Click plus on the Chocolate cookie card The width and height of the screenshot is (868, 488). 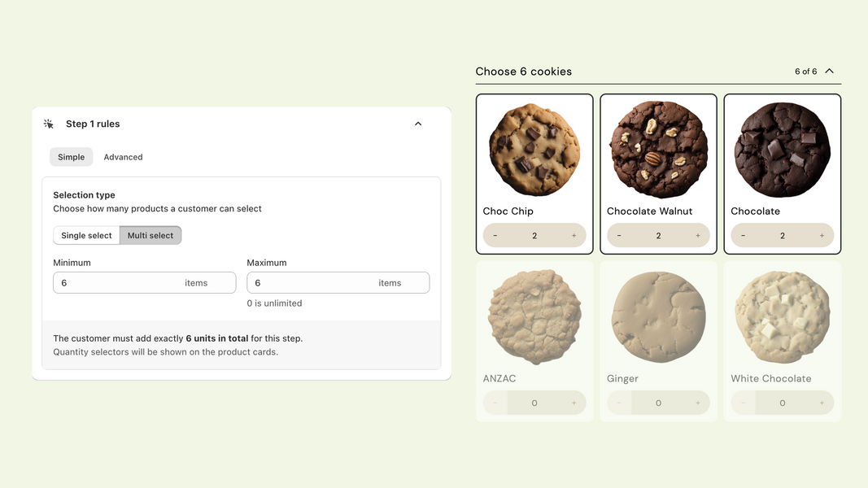click(x=822, y=236)
